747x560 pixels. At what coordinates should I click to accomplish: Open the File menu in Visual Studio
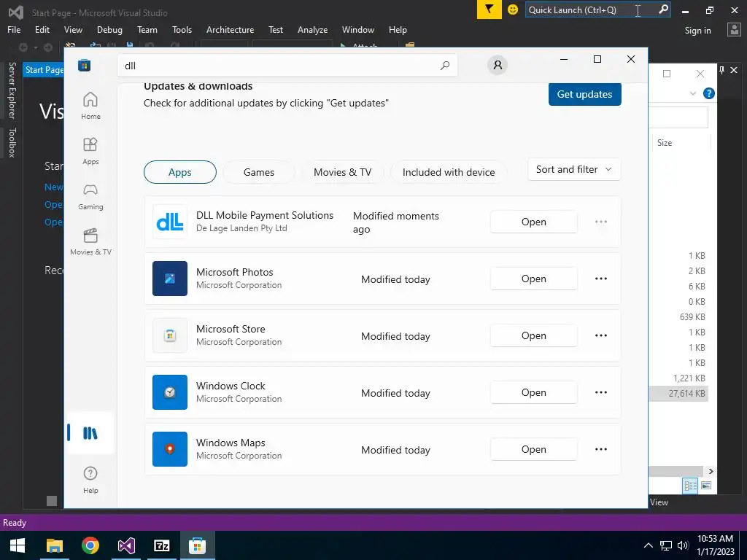pyautogui.click(x=14, y=29)
